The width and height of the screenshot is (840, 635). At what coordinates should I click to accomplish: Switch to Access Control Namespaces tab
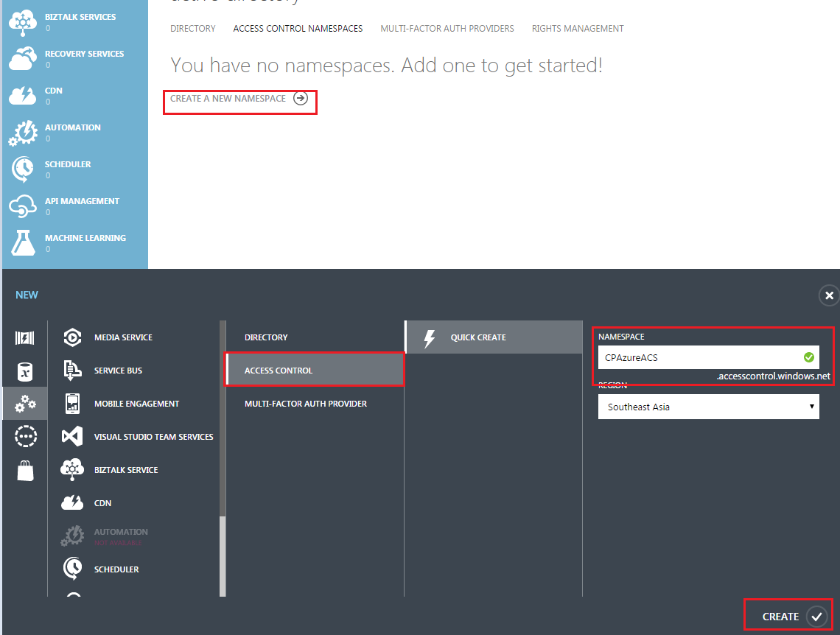coord(298,29)
